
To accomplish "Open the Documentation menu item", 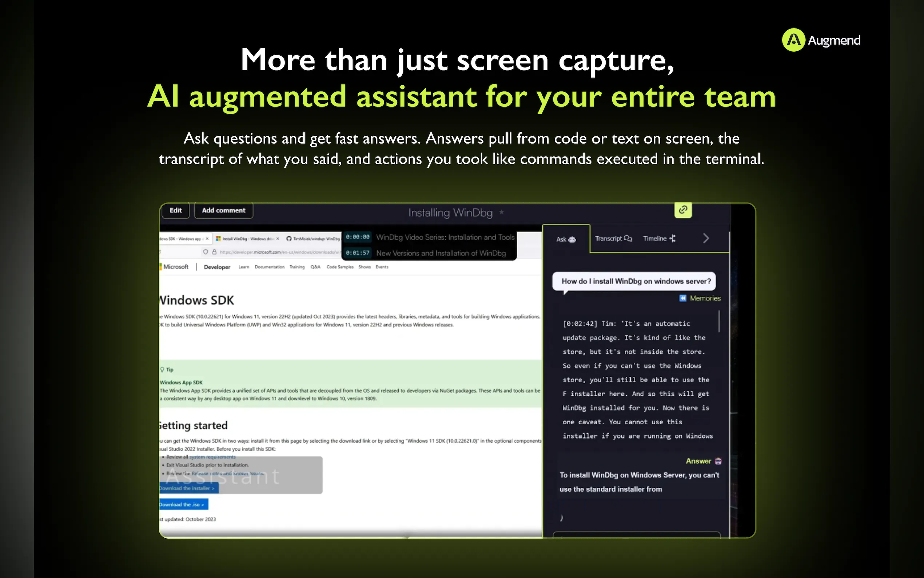I will coord(269,267).
